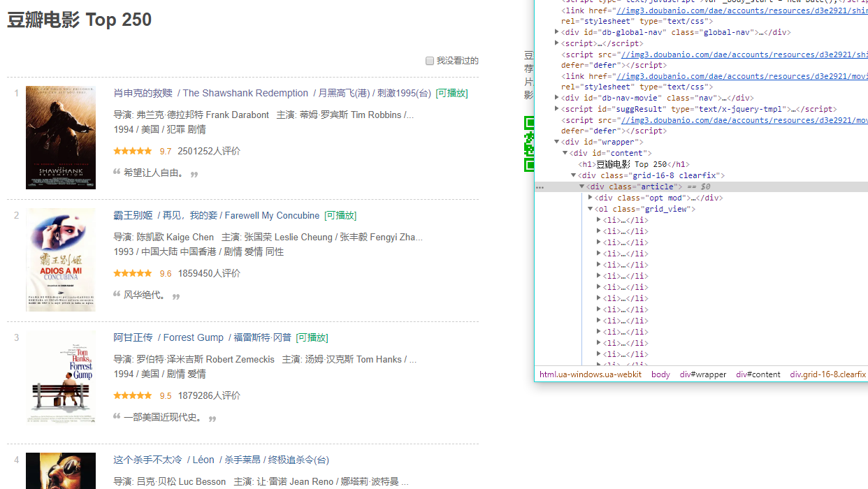The width and height of the screenshot is (868, 489).
Task: Collapse the grid-16-8 clearfix div node
Action: coord(574,175)
